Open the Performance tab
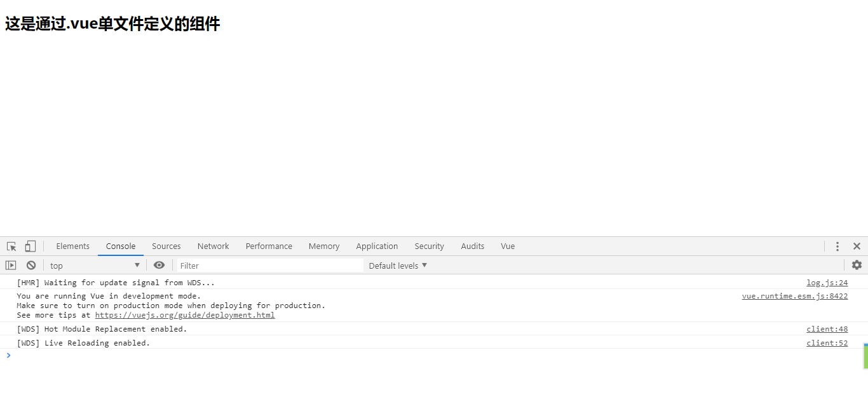Screen dimensions: 868x397 [269, 246]
